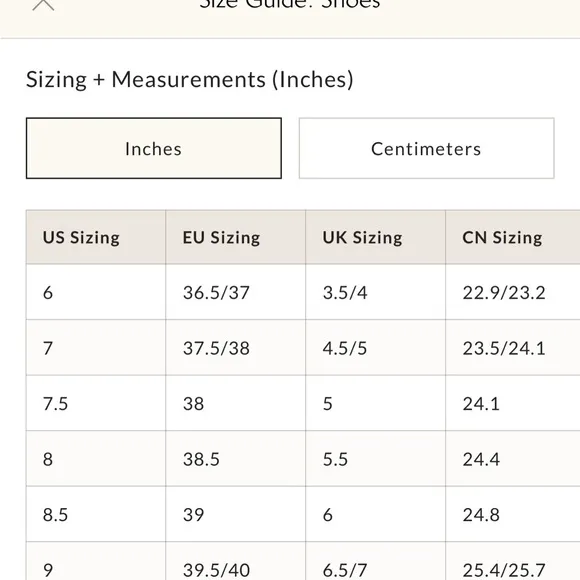Select US size 7 cell
This screenshot has width=580, height=580.
tap(96, 347)
